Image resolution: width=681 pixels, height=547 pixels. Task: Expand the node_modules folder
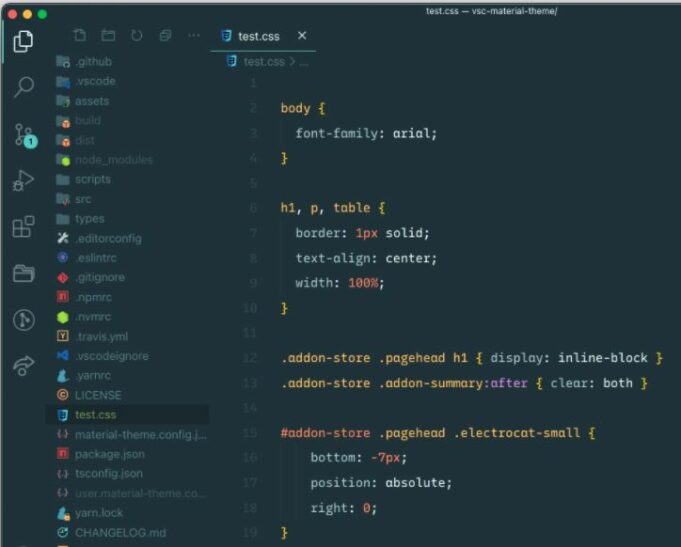pyautogui.click(x=113, y=160)
